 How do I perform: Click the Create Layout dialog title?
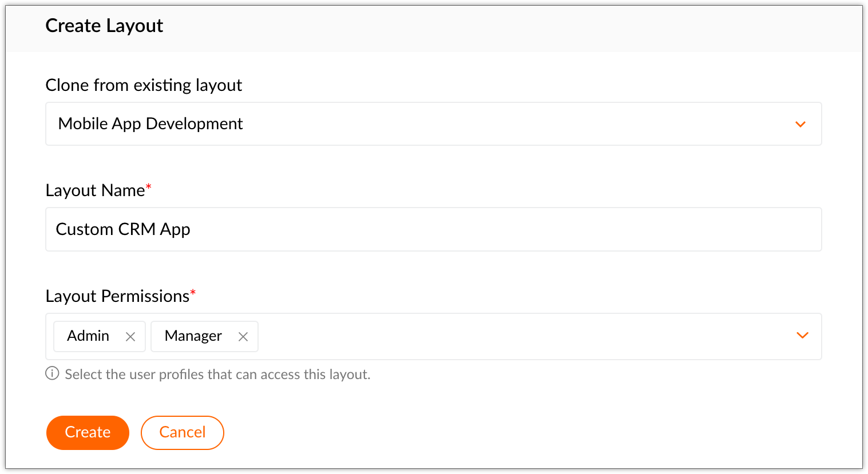point(104,26)
